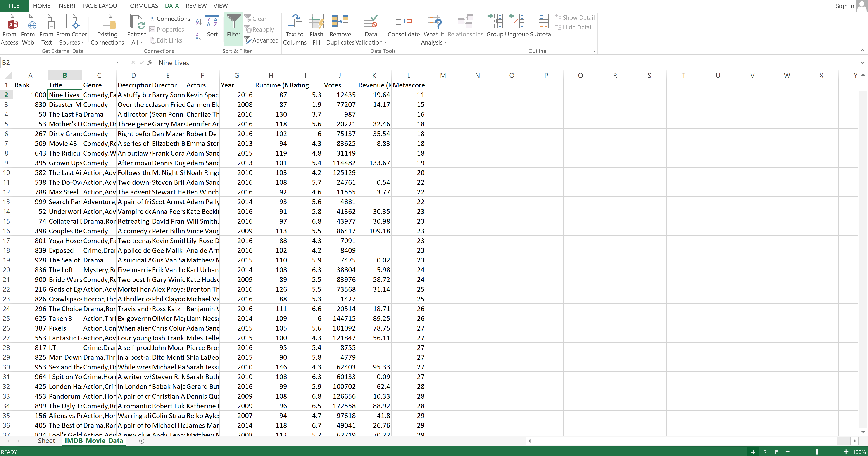The height and width of the screenshot is (456, 868).
Task: Click horizontal scrollbar right arrow
Action: tap(854, 441)
